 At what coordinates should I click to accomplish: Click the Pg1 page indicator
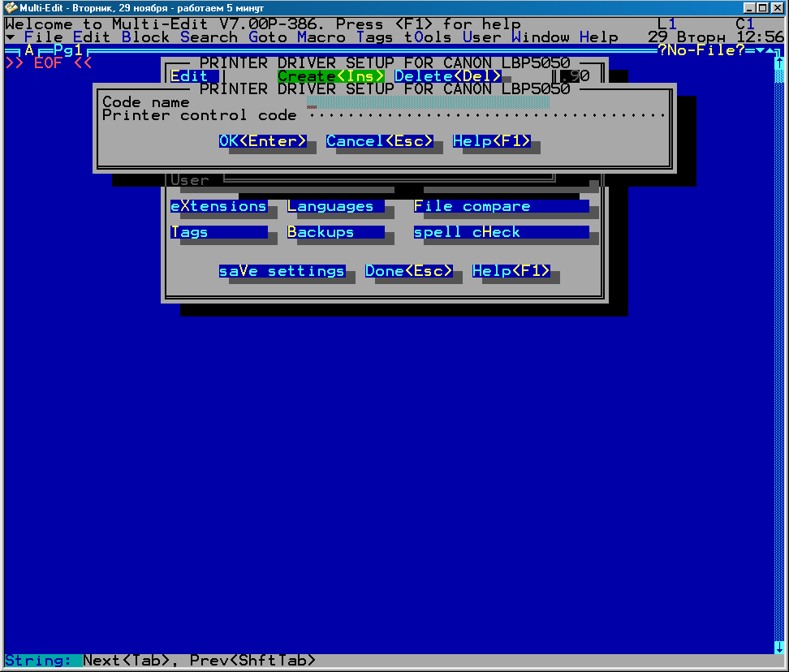coord(68,50)
